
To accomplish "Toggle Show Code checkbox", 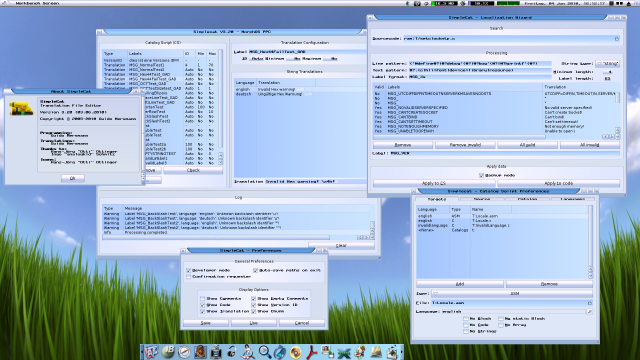I will pos(202,305).
